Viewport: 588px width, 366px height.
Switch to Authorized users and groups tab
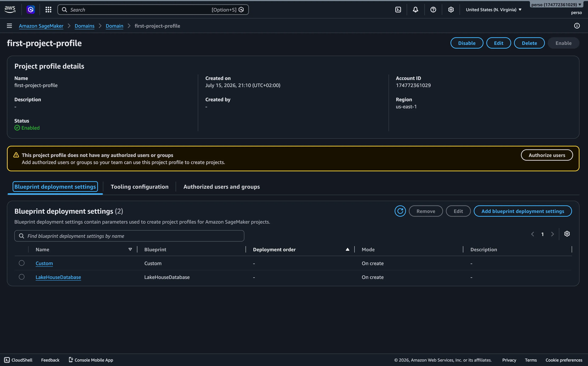click(x=222, y=187)
